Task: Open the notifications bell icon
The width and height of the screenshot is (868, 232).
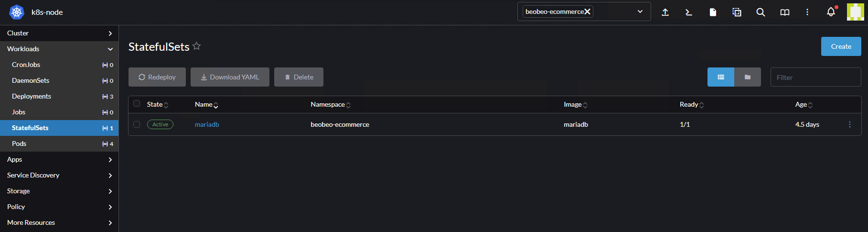Action: coord(831,12)
